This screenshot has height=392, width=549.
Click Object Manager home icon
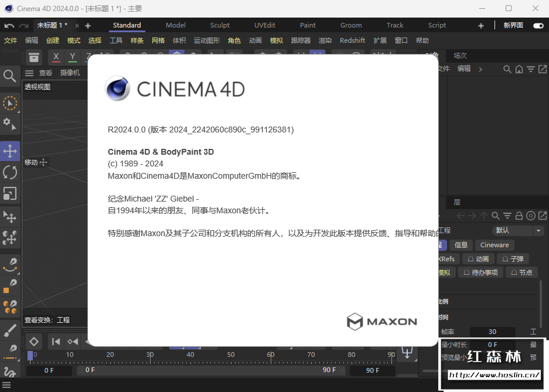point(519,69)
